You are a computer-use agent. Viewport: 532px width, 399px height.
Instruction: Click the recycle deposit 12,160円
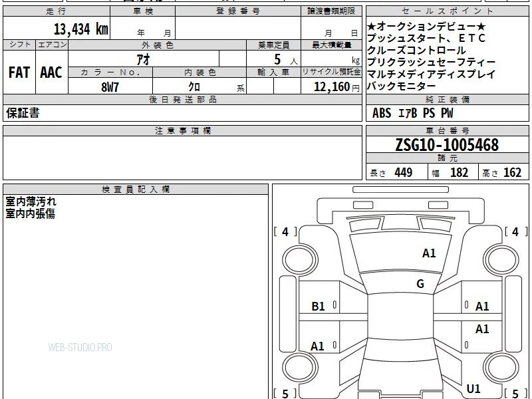pos(336,87)
